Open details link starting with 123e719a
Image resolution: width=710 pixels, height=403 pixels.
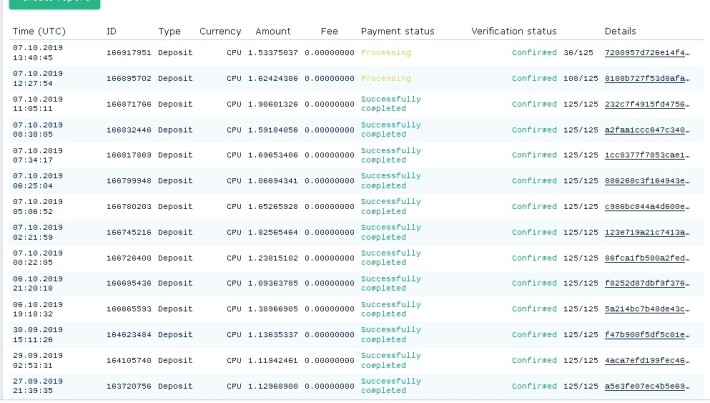tap(647, 232)
